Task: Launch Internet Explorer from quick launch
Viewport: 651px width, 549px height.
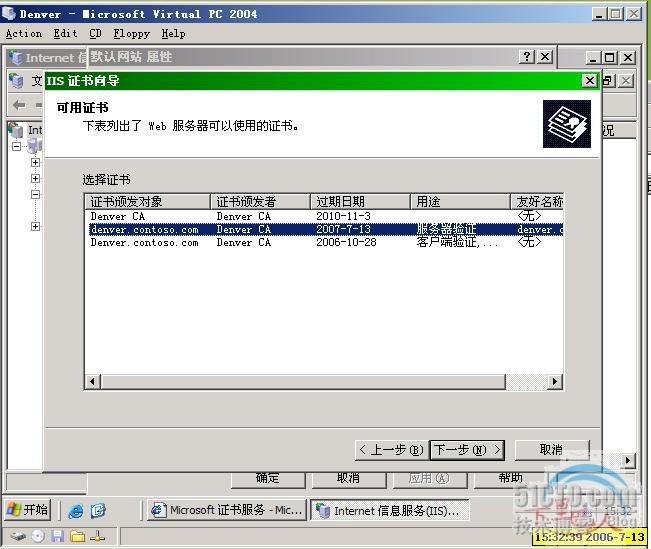Action: (x=76, y=510)
